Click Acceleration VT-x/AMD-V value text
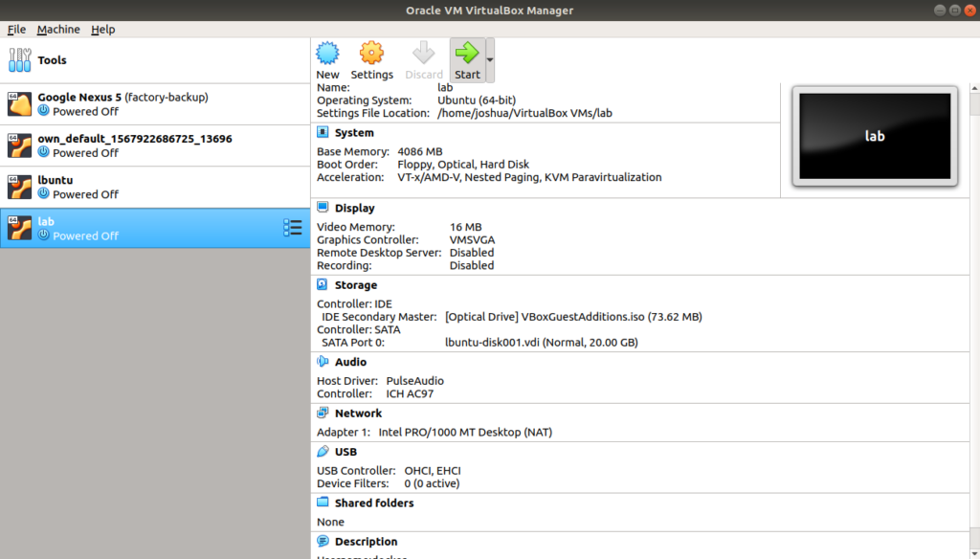 (529, 178)
